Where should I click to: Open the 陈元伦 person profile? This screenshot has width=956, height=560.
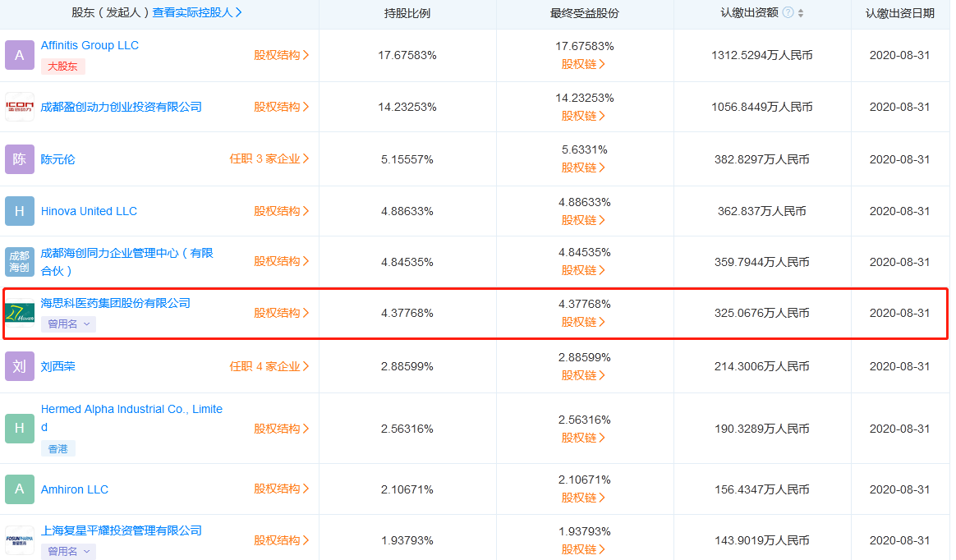58,159
